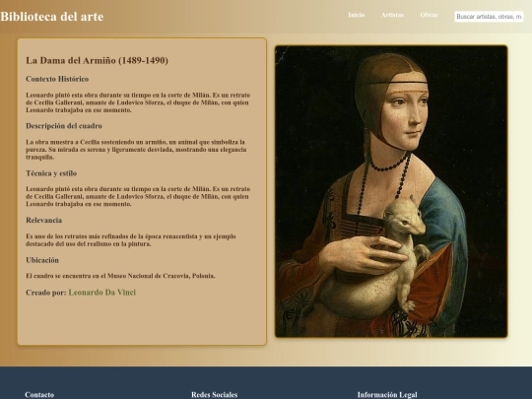
Task: Click the Descripción del cuadro heading
Action: pyautogui.click(x=64, y=126)
